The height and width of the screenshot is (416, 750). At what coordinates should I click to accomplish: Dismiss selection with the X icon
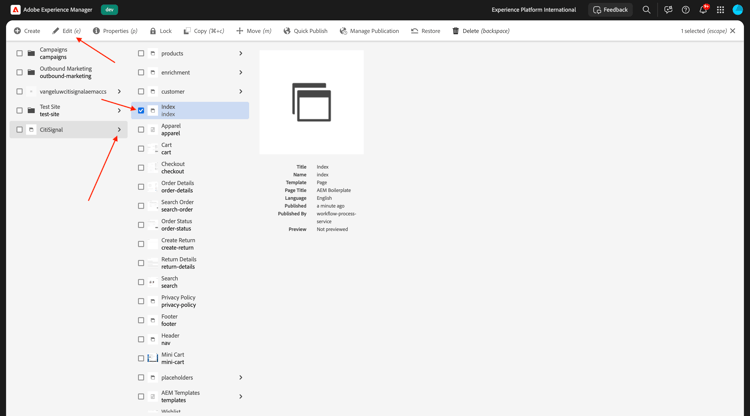click(733, 31)
